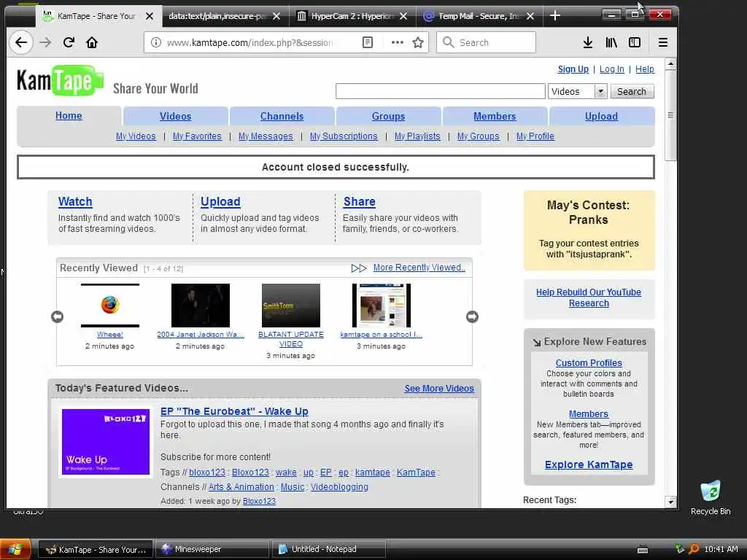Open the Firefox hamburger menu
The width and height of the screenshot is (747, 560).
coord(662,42)
